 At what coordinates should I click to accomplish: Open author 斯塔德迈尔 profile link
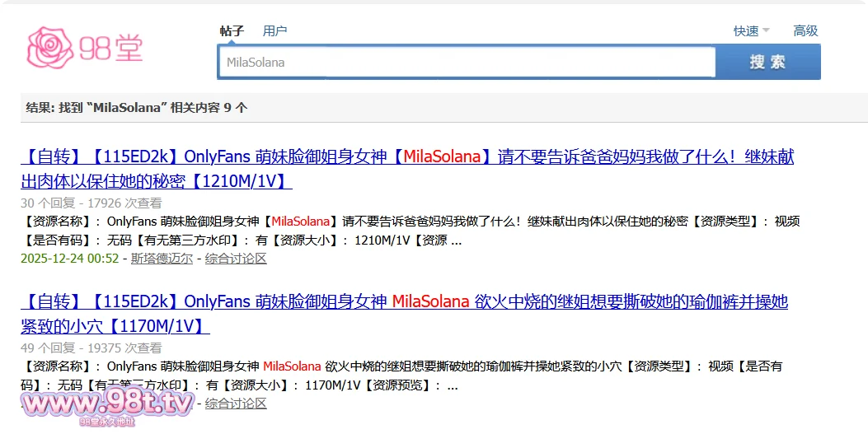click(x=162, y=259)
